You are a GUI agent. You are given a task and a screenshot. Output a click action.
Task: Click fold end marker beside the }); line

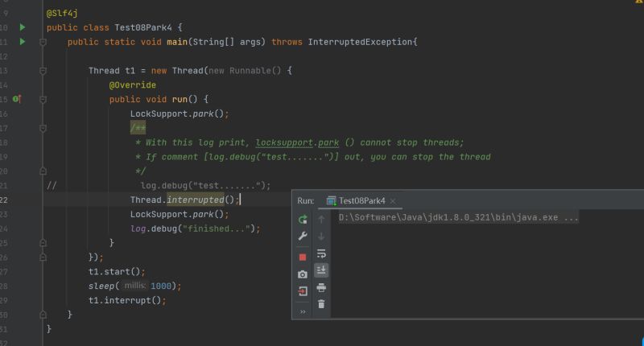point(43,257)
